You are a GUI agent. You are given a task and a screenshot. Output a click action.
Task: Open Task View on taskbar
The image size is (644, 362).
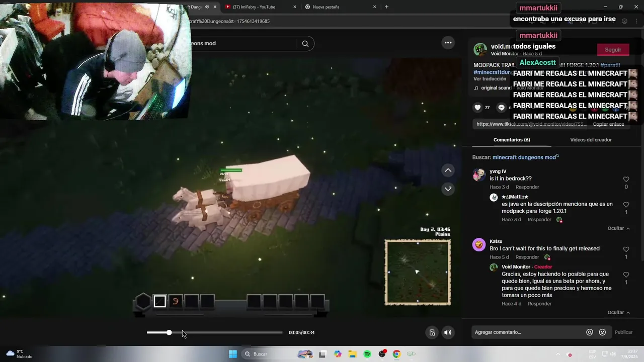click(323, 354)
